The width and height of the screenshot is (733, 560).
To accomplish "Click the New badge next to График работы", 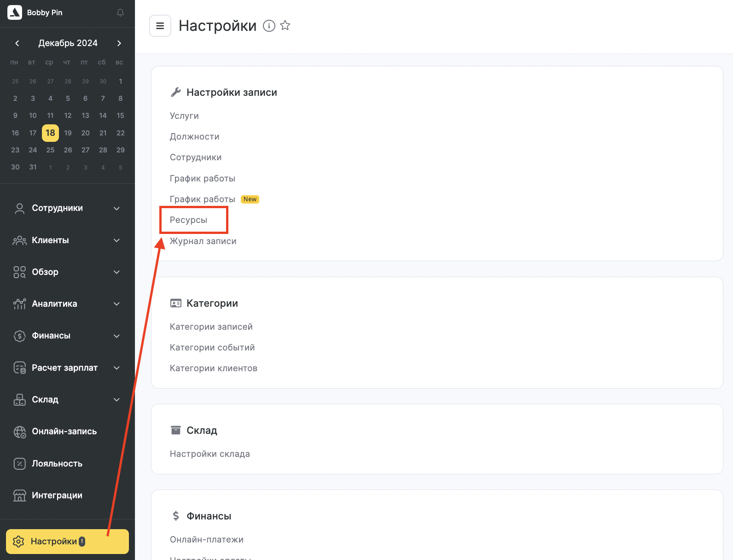I will pos(250,199).
